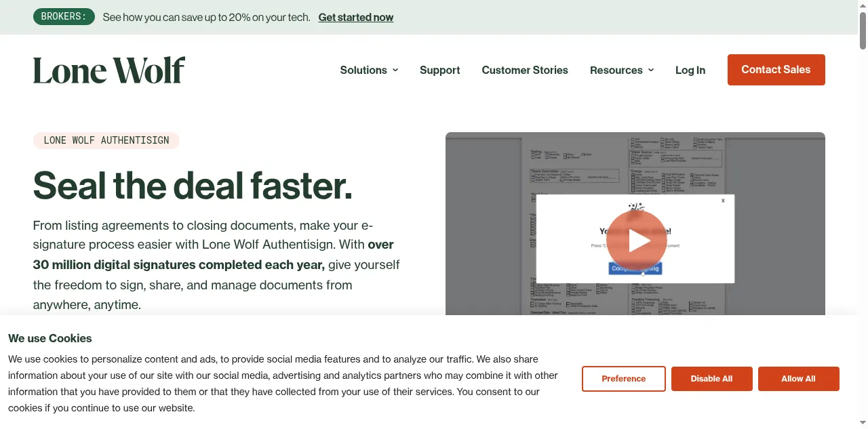Click the 30 million digital signatures text
Image resolution: width=868 pixels, height=429 pixels.
tap(179, 264)
